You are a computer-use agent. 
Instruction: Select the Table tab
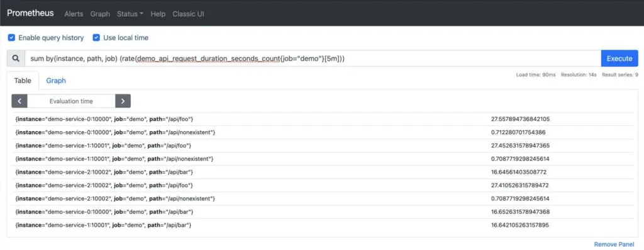click(23, 81)
